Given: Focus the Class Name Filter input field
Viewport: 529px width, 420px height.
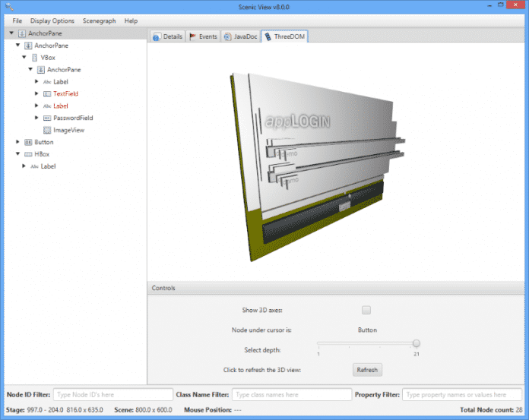Looking at the screenshot, I should [291, 395].
